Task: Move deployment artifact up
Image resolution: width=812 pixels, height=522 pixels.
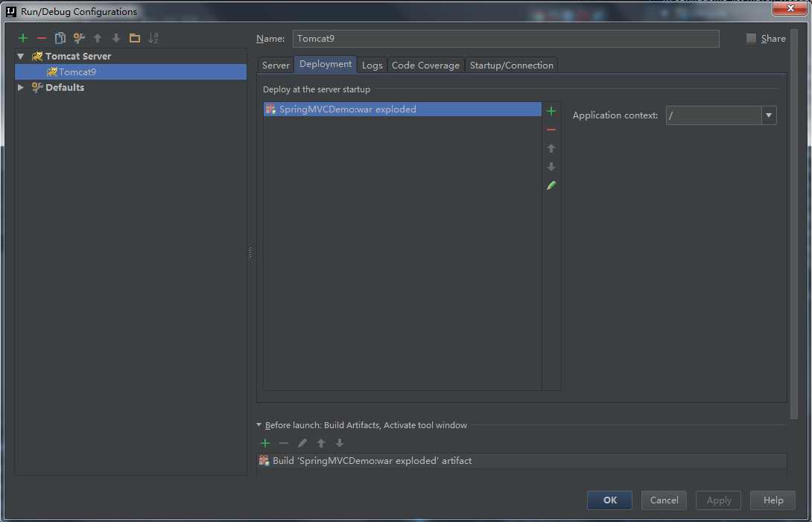Action: coord(551,148)
